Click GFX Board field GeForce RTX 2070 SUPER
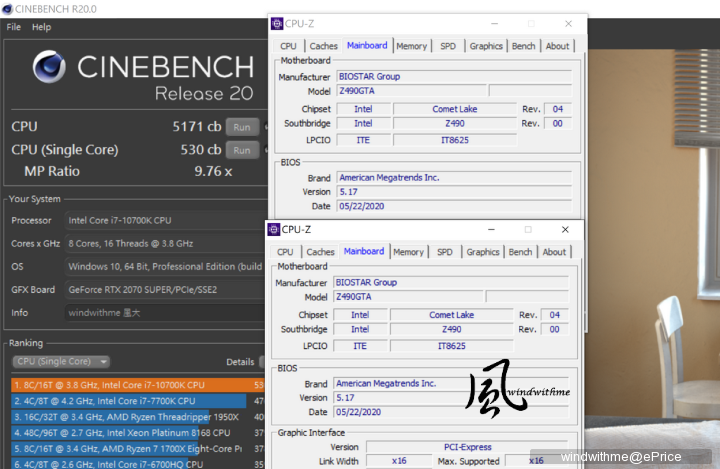The image size is (720, 469). point(165,290)
